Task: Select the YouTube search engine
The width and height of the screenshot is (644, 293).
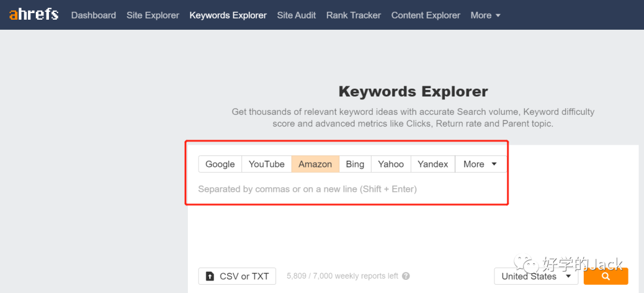Action: click(267, 164)
